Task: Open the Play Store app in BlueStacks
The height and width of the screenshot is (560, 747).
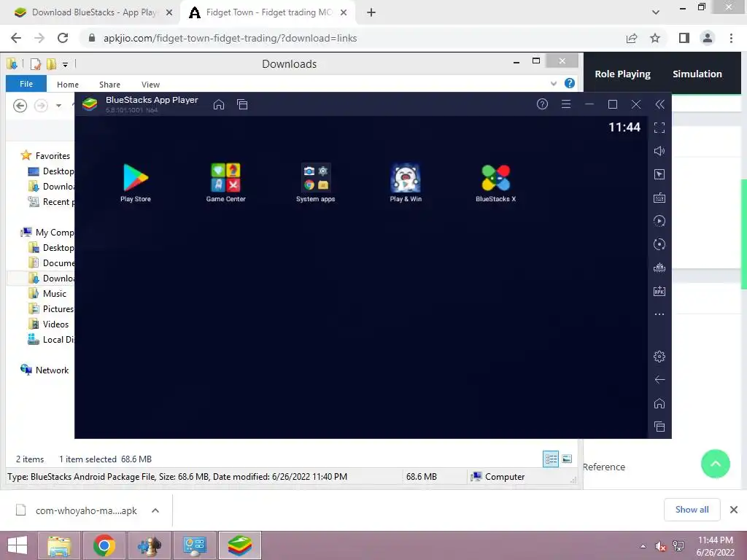Action: [x=136, y=182]
